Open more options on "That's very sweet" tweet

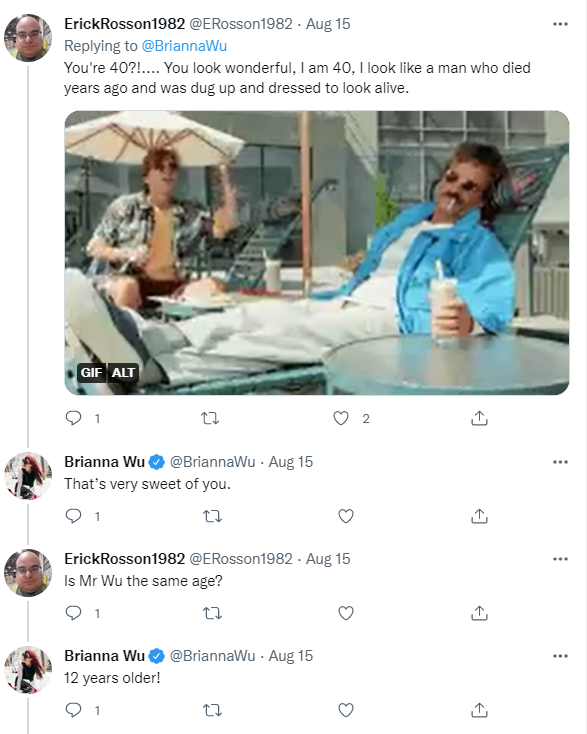pos(560,462)
